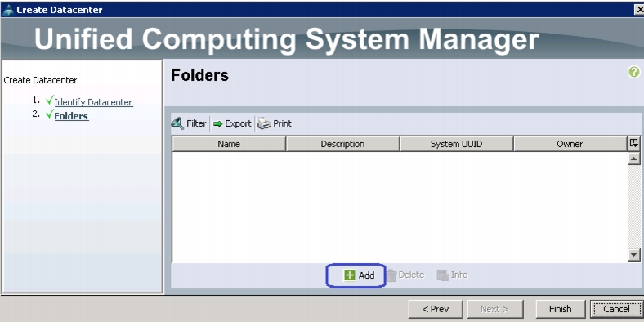Open the table column chooser dropdown
The width and height of the screenshot is (644, 322).
click(633, 143)
